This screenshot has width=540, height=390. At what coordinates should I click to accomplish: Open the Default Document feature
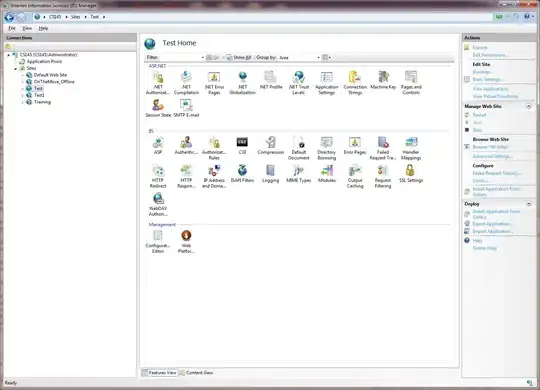299,148
